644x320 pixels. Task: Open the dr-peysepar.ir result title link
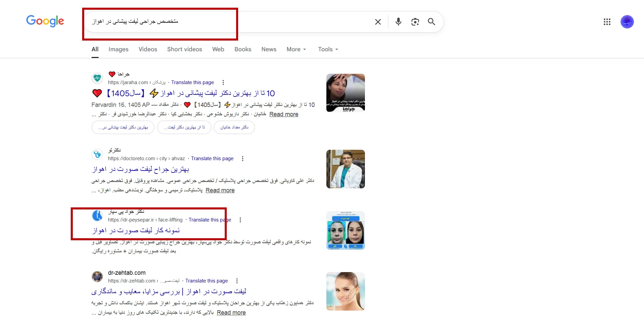(x=136, y=231)
